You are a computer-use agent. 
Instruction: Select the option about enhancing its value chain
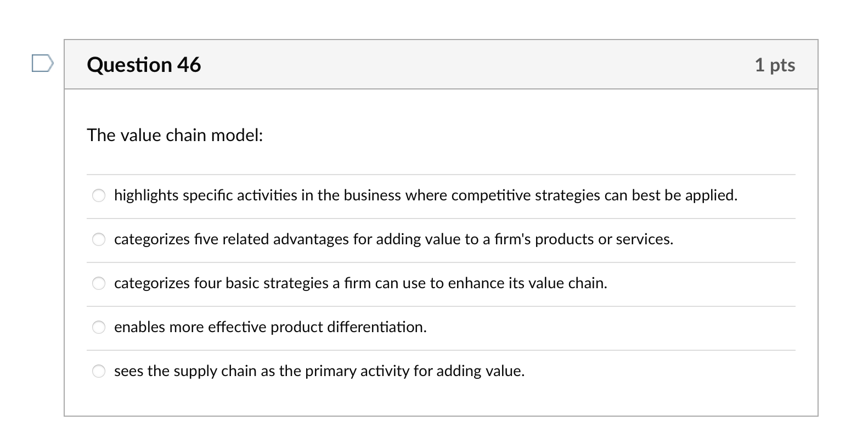coord(361,283)
